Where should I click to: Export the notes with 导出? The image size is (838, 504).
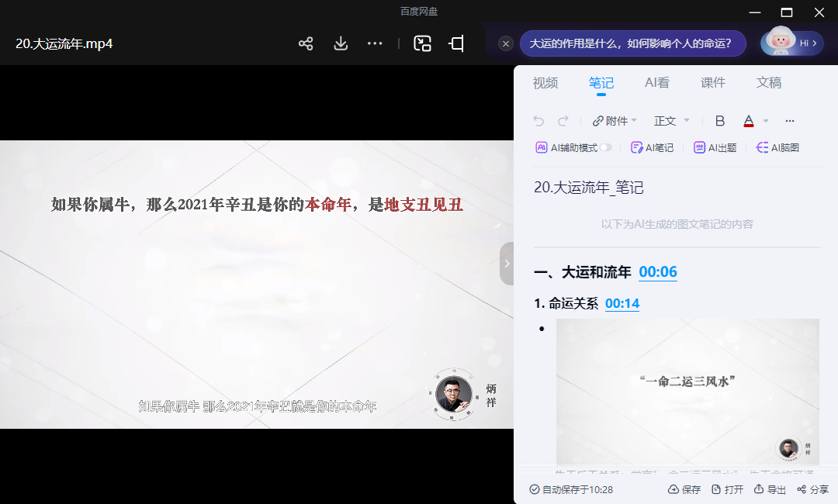(770, 489)
